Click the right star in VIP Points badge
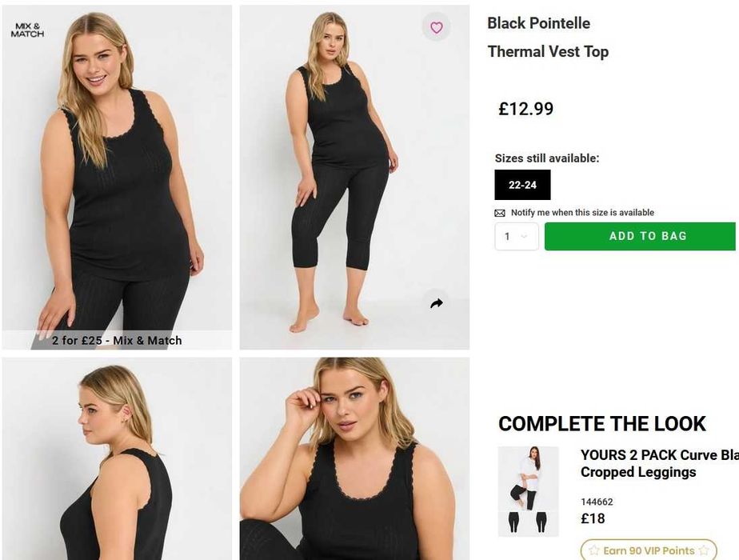Screen dimensions: 739x560 [704, 551]
